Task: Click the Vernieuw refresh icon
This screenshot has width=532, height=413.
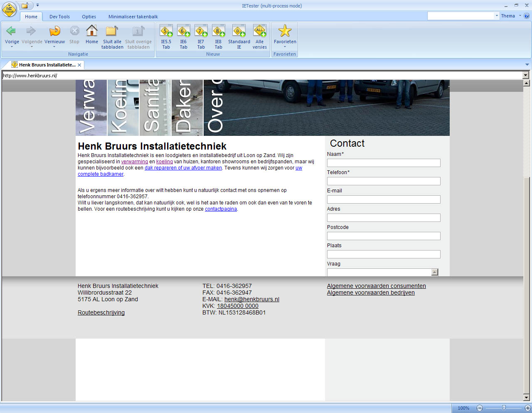Action: click(54, 31)
